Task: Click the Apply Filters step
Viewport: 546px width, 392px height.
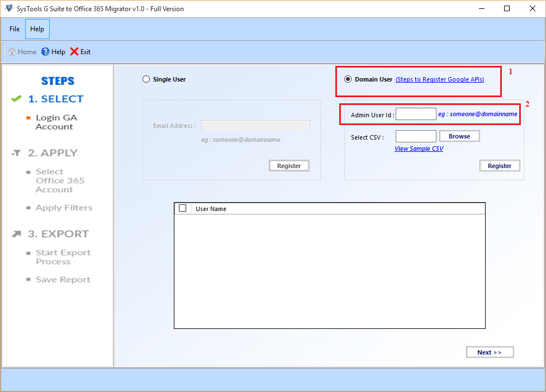Action: [x=64, y=208]
